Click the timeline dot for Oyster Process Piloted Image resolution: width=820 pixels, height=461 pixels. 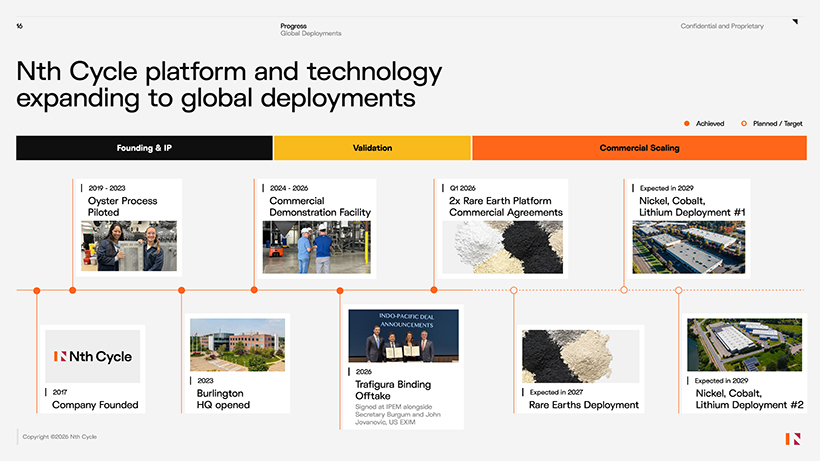pyautogui.click(x=73, y=290)
